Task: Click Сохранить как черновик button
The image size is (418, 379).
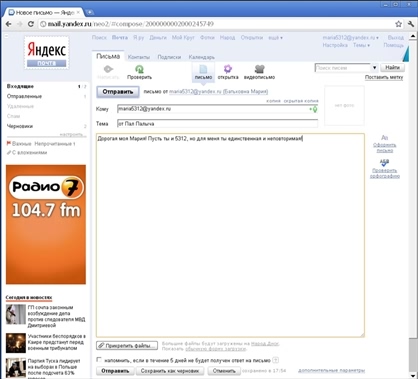Action: pyautogui.click(x=170, y=371)
